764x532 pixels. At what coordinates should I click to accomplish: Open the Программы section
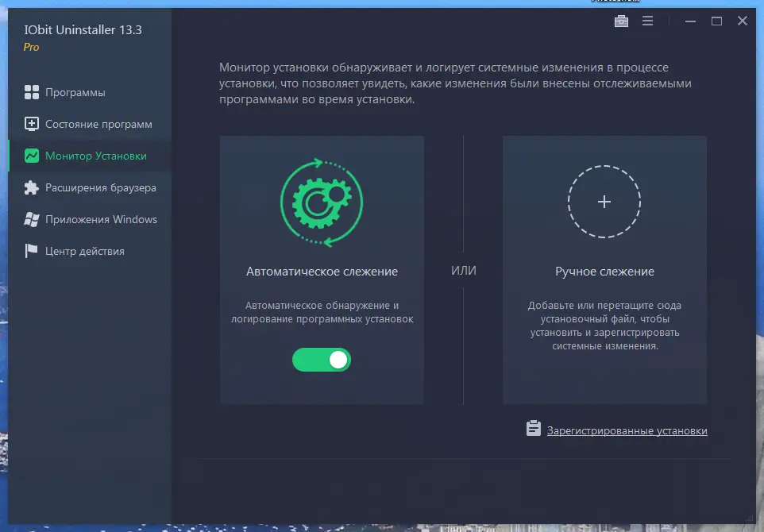[75, 93]
